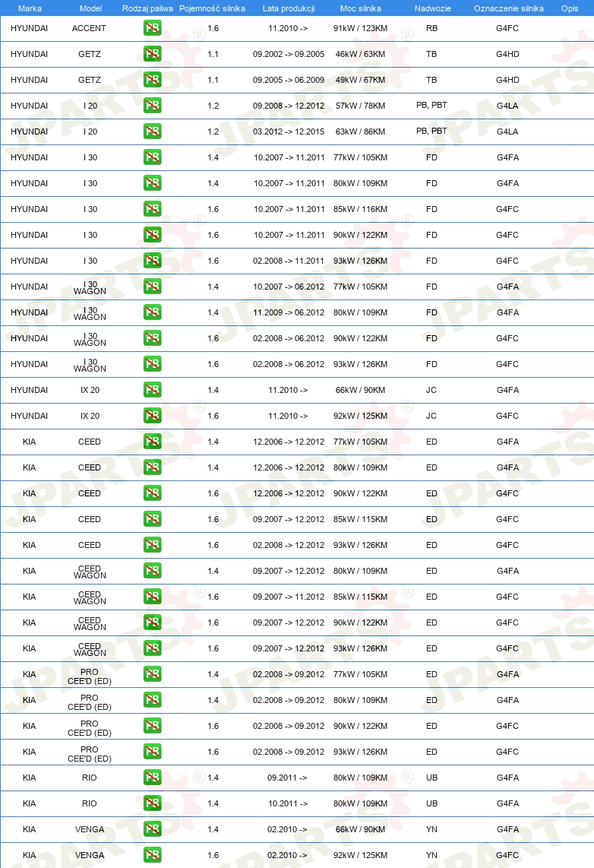This screenshot has width=594, height=868.
Task: Click the Lata produkcji column header
Action: point(289,8)
